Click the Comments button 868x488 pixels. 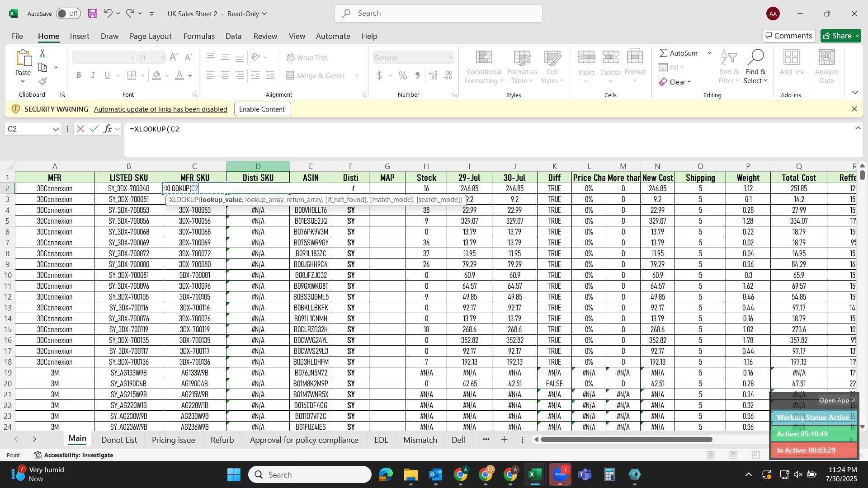[x=789, y=36]
